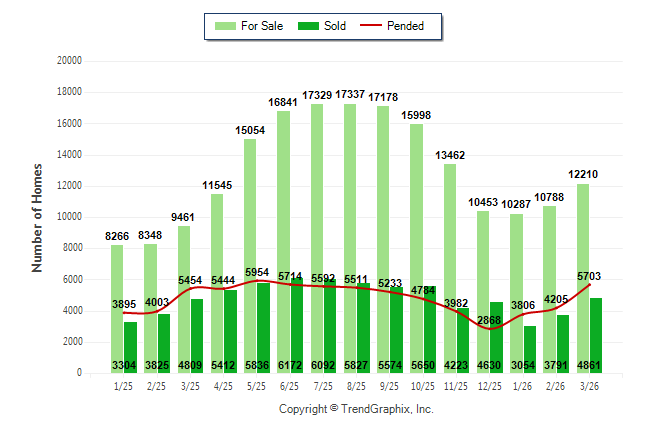Click the Number of Homes axis title
The image size is (646, 434).
[37, 217]
